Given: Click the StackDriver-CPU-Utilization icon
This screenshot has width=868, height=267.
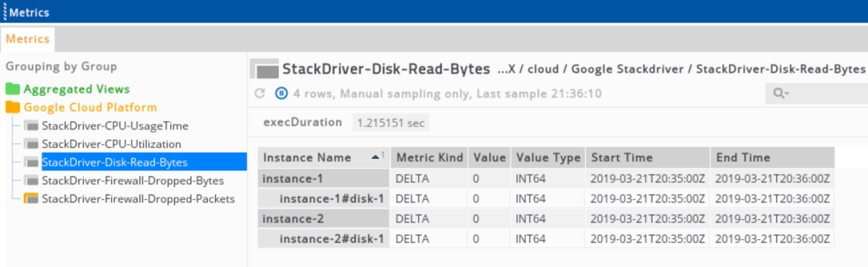Looking at the screenshot, I should 31,144.
